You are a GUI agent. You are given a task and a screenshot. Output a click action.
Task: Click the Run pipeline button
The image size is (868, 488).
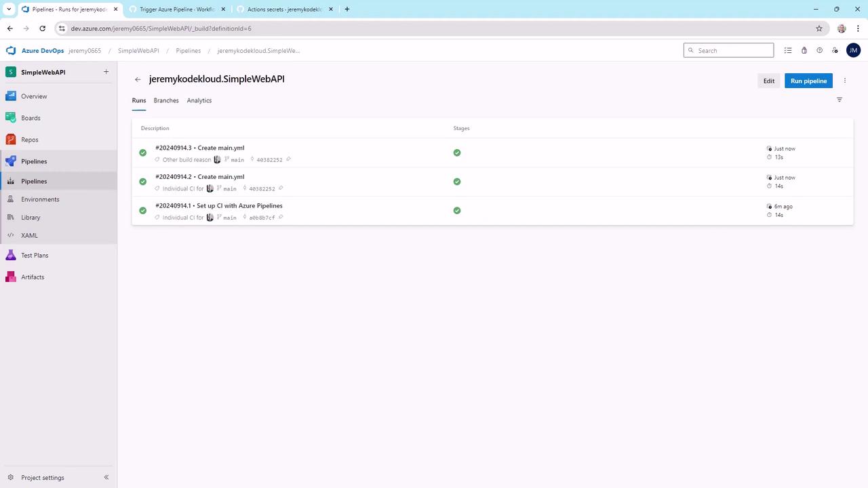tap(808, 81)
